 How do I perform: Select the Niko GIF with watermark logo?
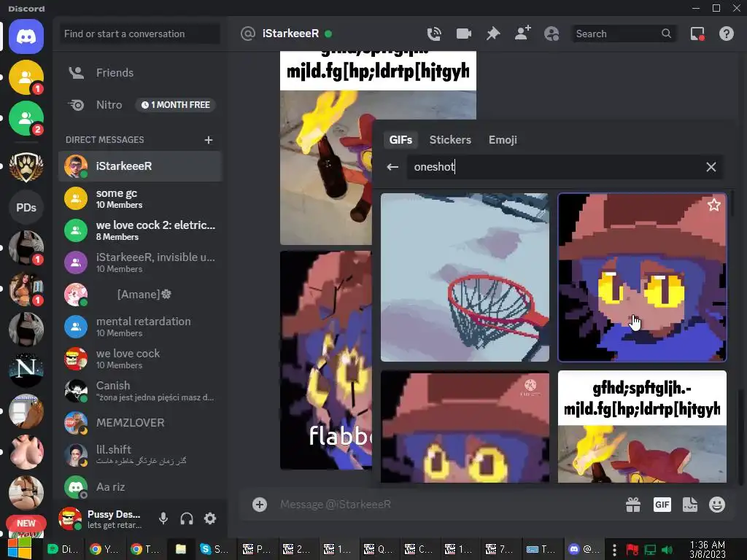pos(465,427)
